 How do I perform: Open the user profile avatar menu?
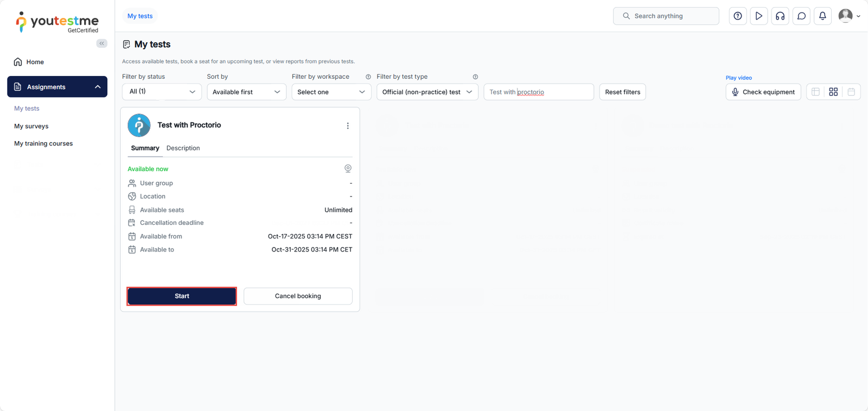point(848,16)
